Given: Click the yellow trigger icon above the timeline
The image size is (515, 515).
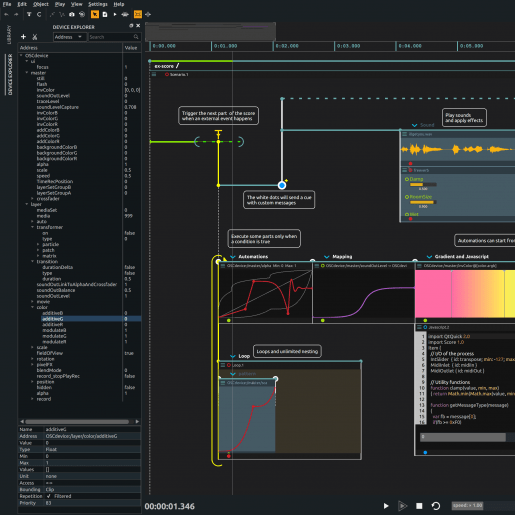Looking at the screenshot, I should (218, 134).
